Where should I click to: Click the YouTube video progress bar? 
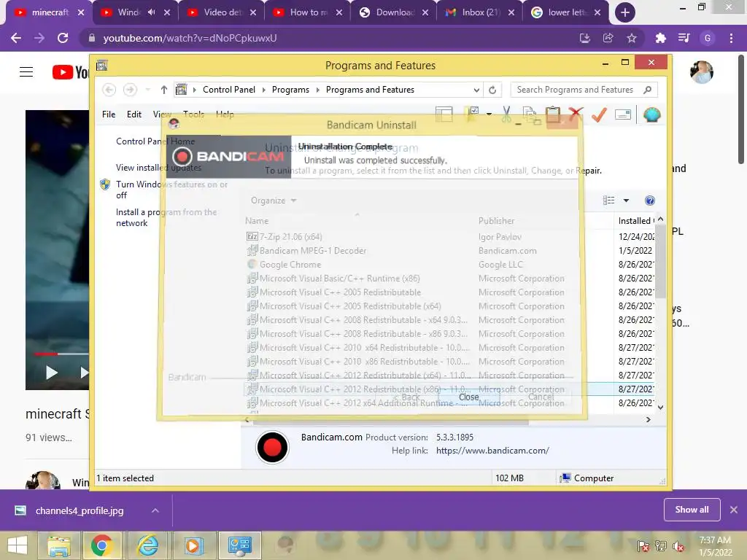(x=61, y=354)
